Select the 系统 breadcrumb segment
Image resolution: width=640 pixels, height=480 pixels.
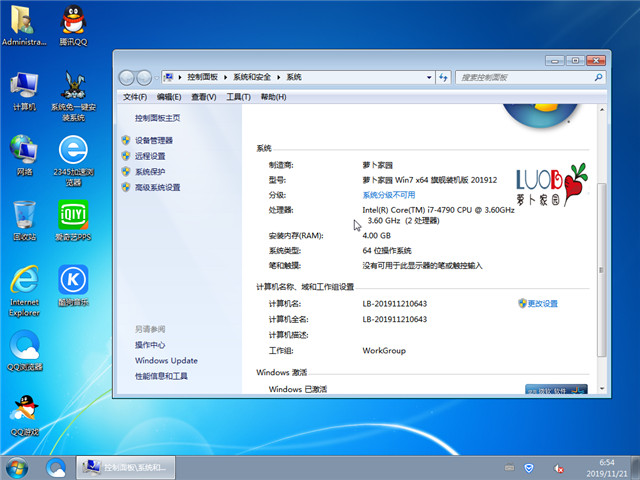click(294, 77)
